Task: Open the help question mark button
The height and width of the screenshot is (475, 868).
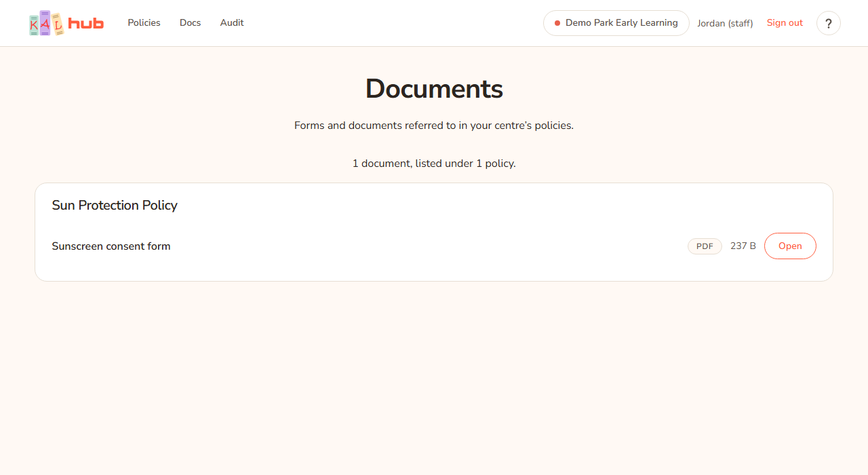Action: [828, 23]
